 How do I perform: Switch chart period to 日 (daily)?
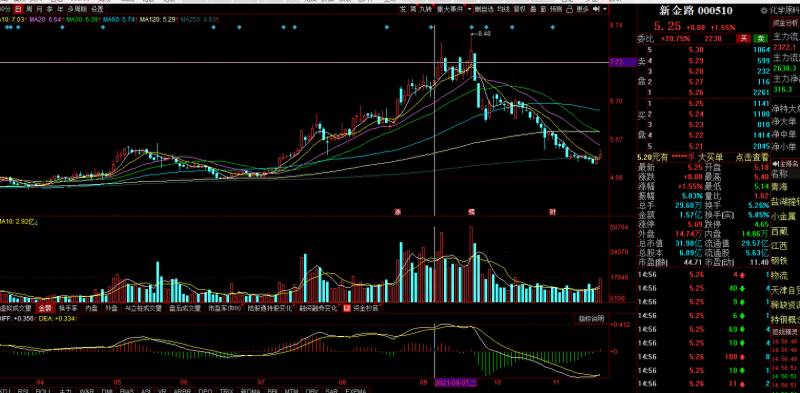18,9
